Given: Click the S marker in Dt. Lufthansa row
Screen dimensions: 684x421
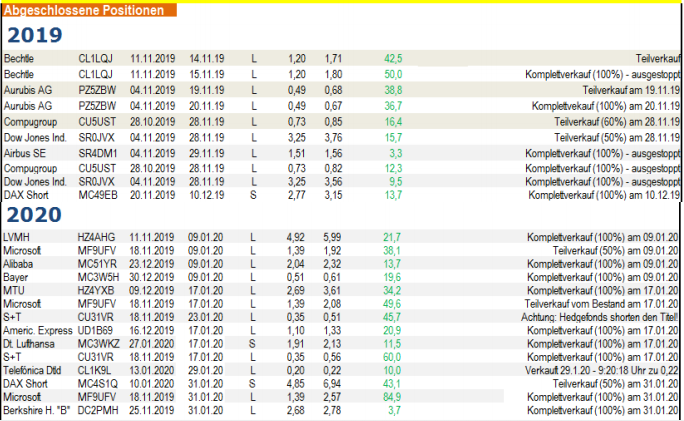Looking at the screenshot, I should point(252,344).
